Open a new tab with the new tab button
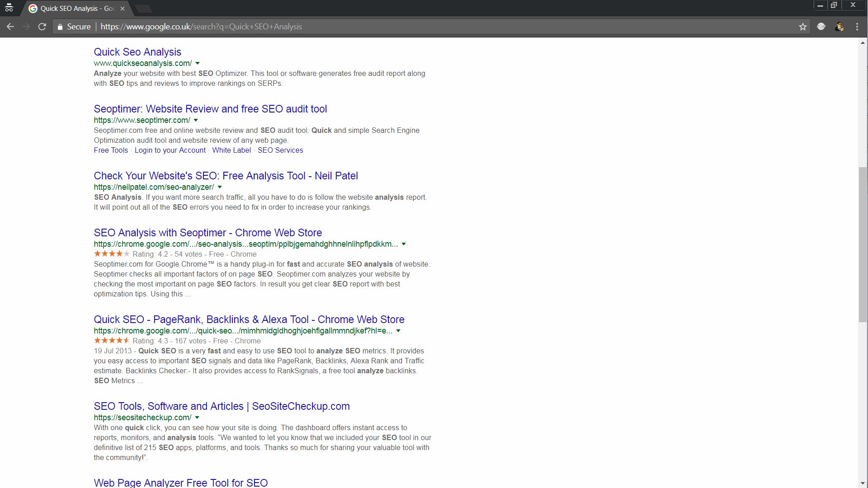Screen dimensions: 868x488 [x=144, y=9]
